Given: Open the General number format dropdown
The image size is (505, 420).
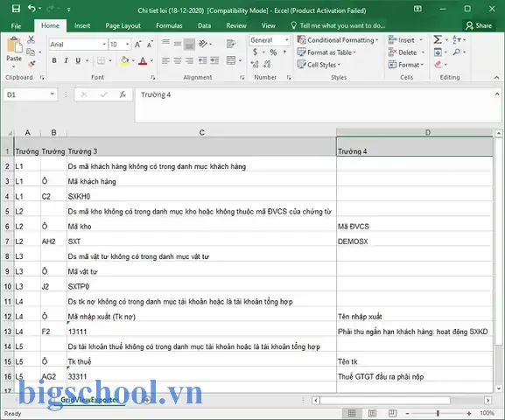Looking at the screenshot, I should click(x=287, y=40).
